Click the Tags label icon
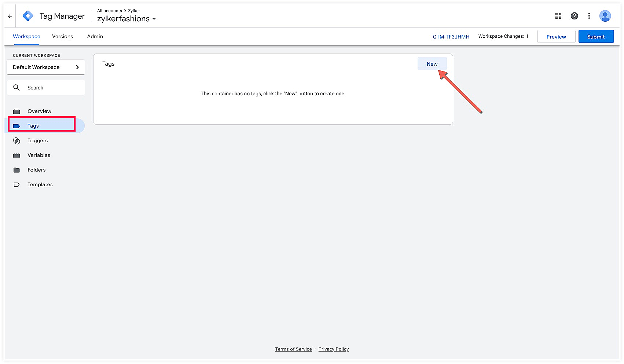This screenshot has width=624, height=364. click(x=16, y=126)
